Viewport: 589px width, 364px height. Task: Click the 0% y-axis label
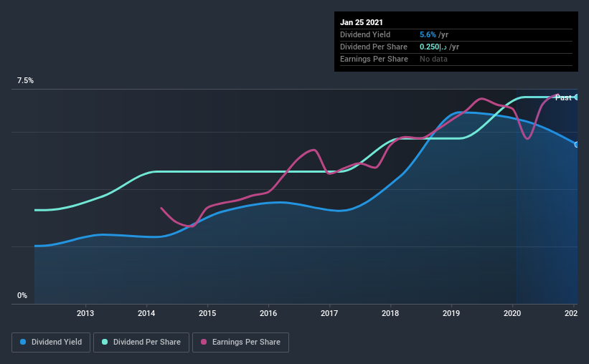point(22,296)
